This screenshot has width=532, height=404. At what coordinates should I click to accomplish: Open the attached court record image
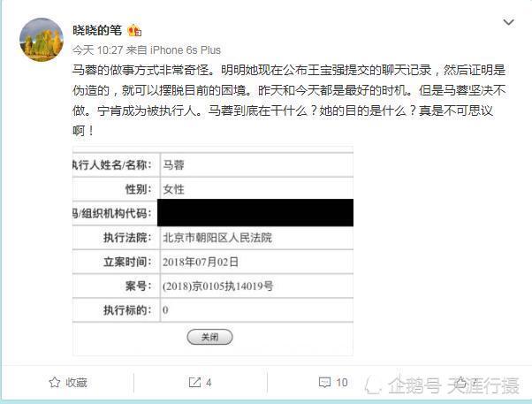tap(213, 251)
